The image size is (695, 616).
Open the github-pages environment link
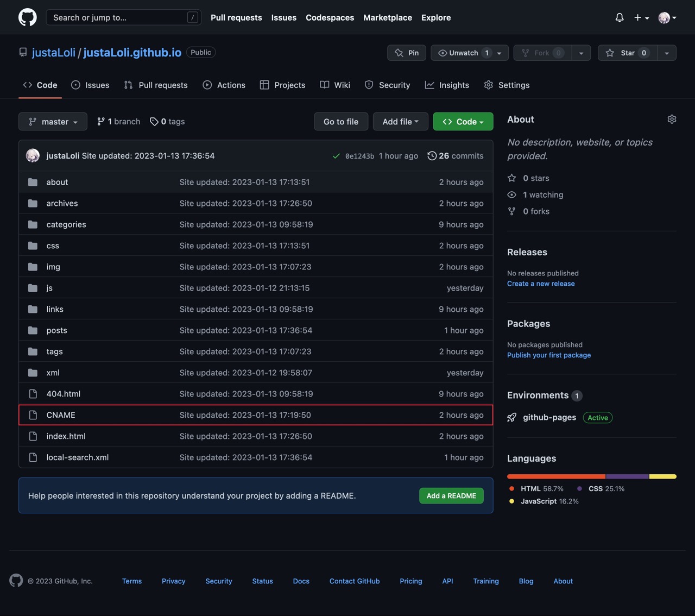pyautogui.click(x=549, y=417)
